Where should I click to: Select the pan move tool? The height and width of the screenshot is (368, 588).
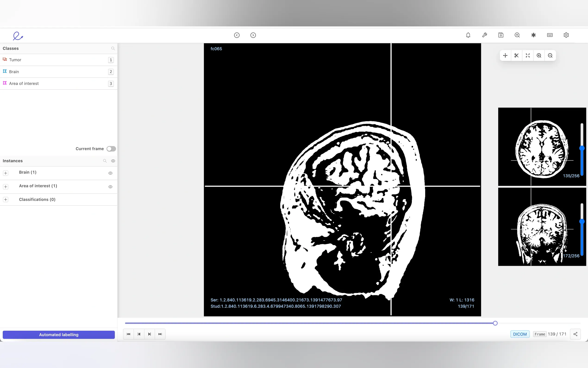coord(505,55)
